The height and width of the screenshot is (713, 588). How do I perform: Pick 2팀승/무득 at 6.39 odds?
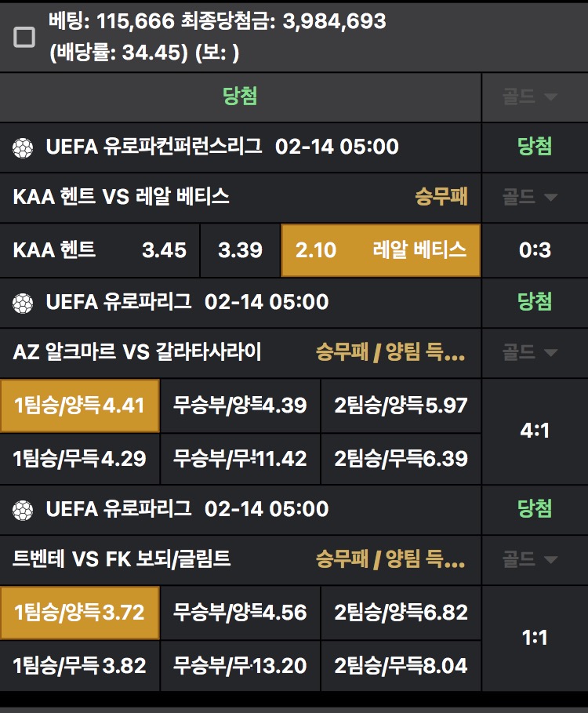[x=401, y=458]
